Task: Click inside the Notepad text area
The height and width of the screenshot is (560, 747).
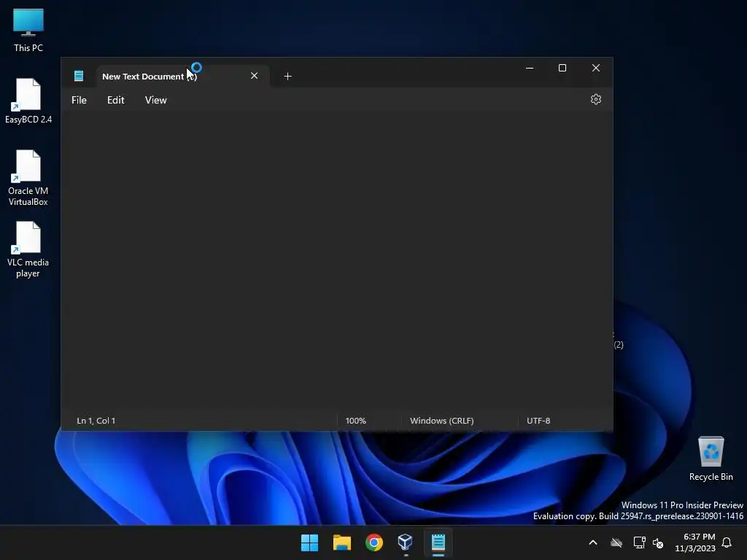Action: coord(336,261)
